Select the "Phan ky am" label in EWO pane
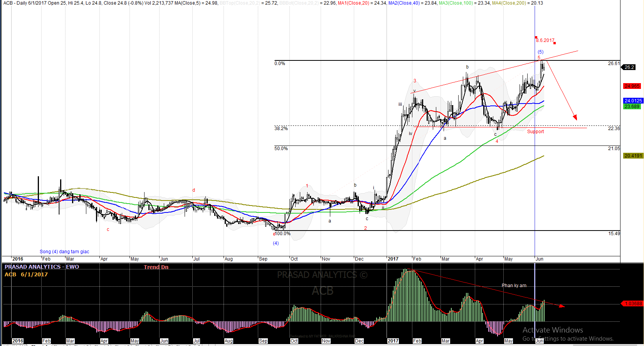644x346 pixels. tap(514, 286)
